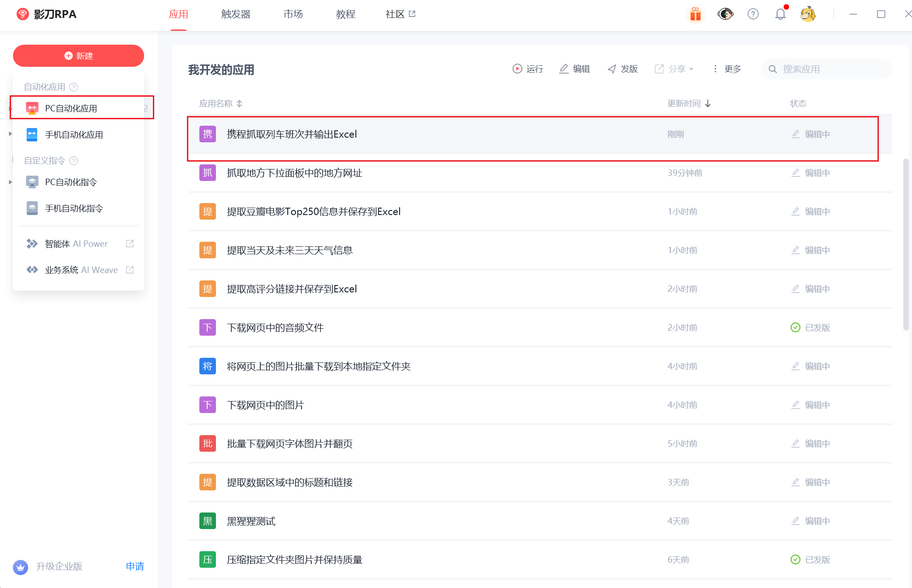This screenshot has width=912, height=588.
Task: Switch to the 触发器 tab
Action: tap(236, 14)
